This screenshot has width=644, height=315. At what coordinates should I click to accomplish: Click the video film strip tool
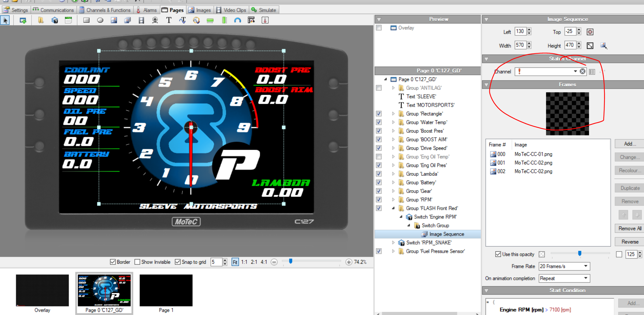tap(141, 20)
